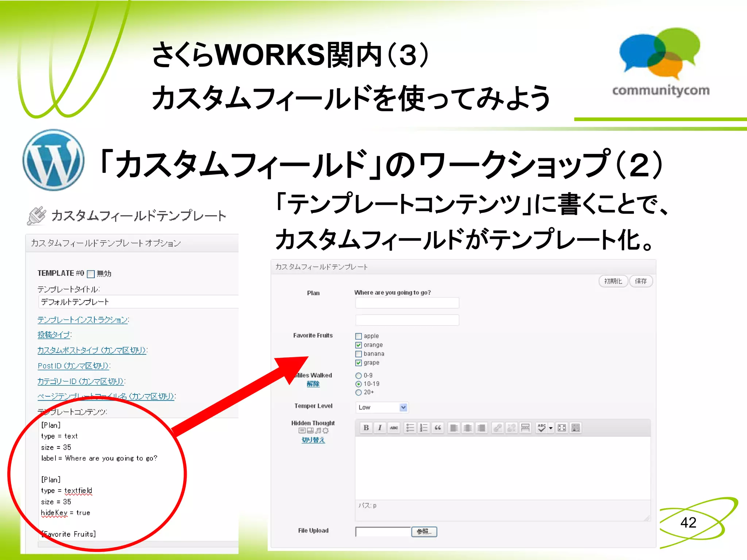The width and height of the screenshot is (747, 560).
Task: Open the Temper Level dropdown showing Low
Action: click(382, 407)
